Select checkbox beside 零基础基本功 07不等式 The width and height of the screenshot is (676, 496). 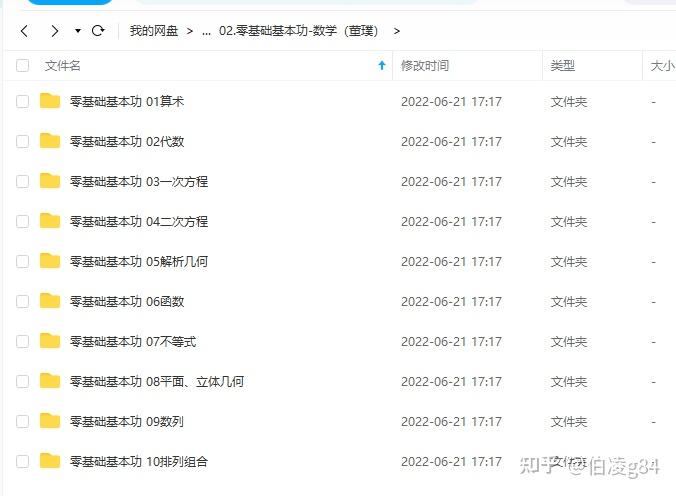pyautogui.click(x=22, y=342)
